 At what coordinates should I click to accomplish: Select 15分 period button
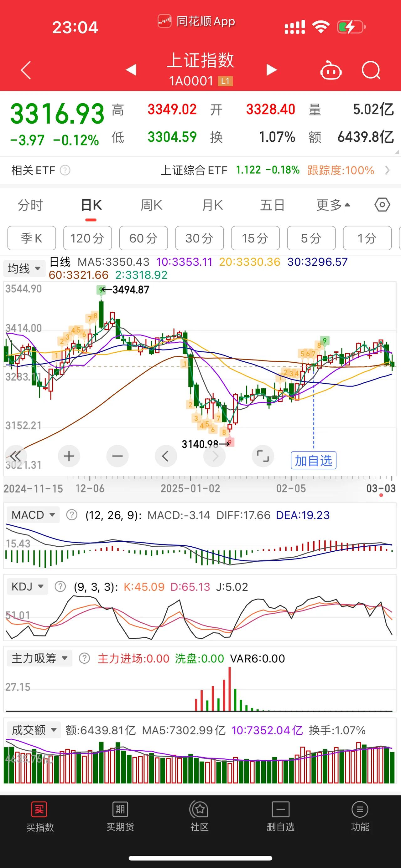255,238
